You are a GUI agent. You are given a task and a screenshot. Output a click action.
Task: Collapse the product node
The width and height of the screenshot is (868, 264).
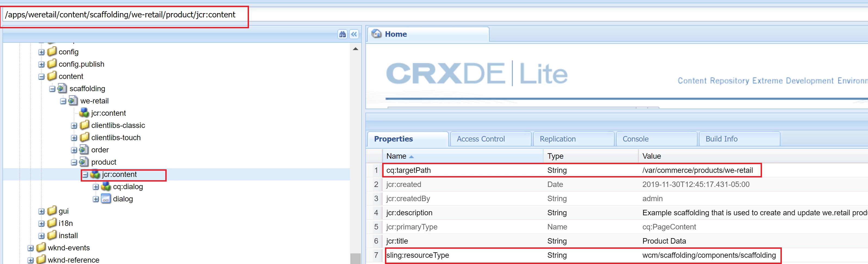coord(74,162)
